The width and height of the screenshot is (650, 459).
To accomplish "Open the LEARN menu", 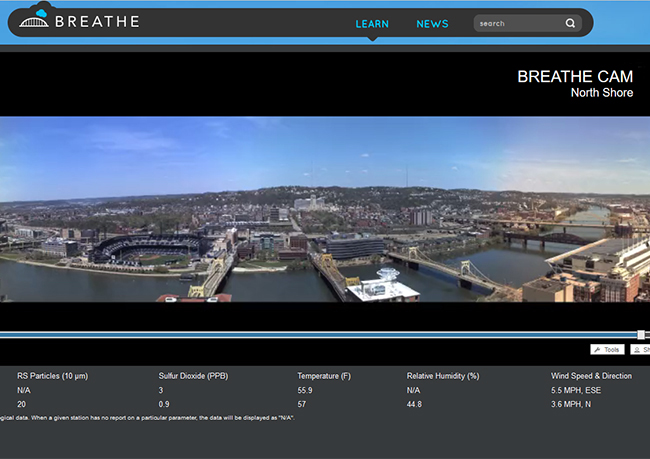I will pos(372,24).
